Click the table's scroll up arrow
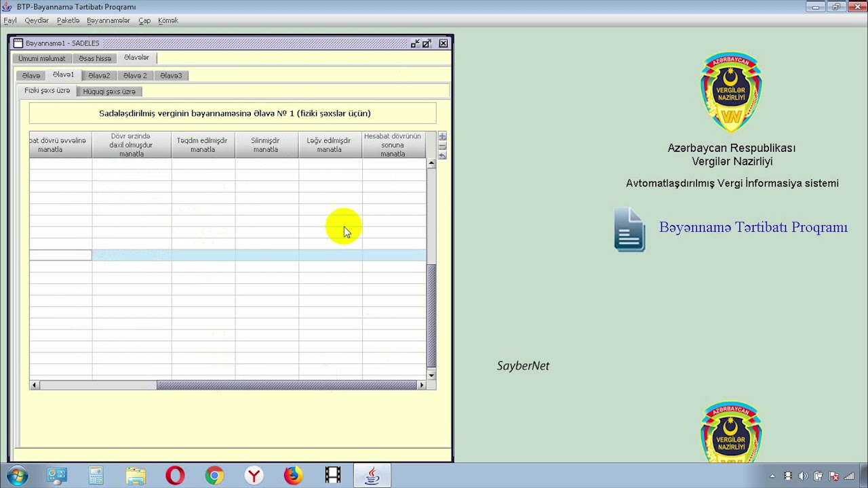868x488 pixels. 431,163
